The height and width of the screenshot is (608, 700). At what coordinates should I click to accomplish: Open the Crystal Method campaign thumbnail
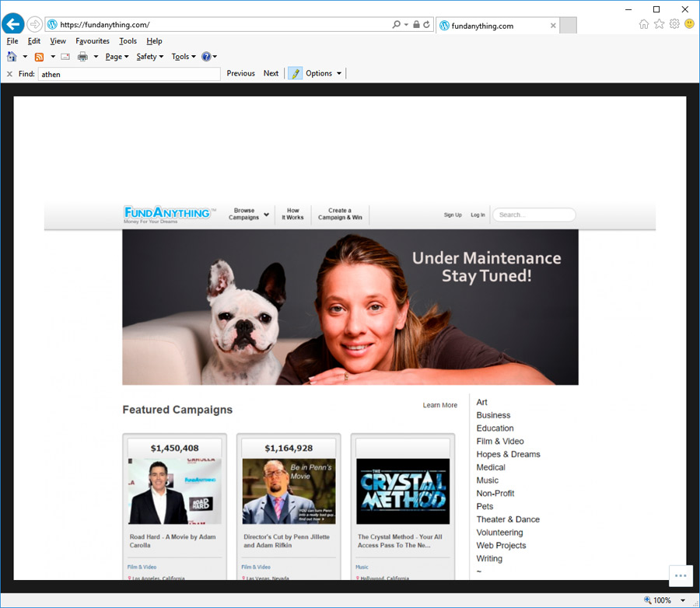coord(403,491)
